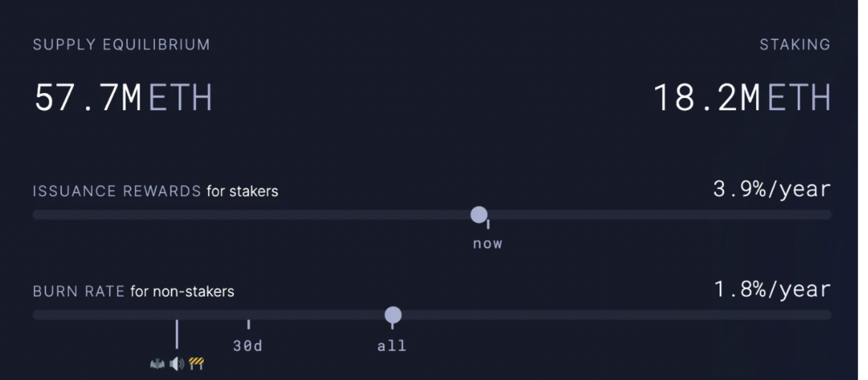Click the BURN RATE for non-stakers label
Viewport: 868px width, 380px height.
pyautogui.click(x=134, y=291)
